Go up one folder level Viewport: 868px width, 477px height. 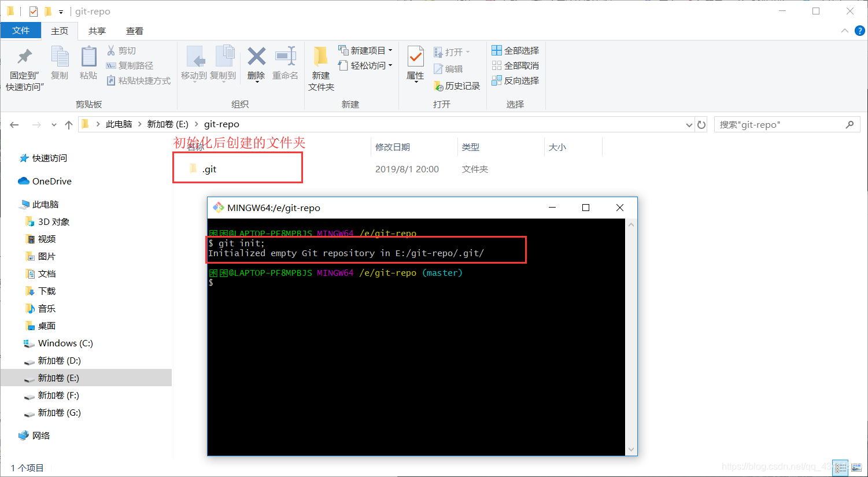pos(69,124)
